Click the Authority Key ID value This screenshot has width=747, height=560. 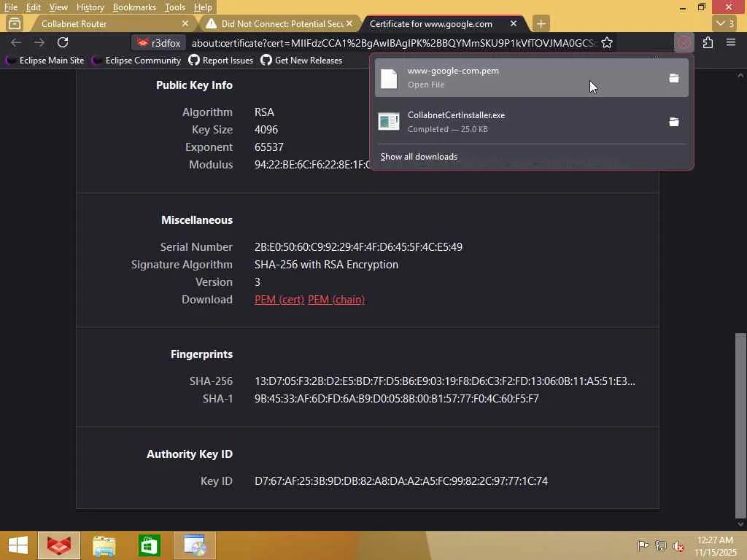pyautogui.click(x=401, y=481)
